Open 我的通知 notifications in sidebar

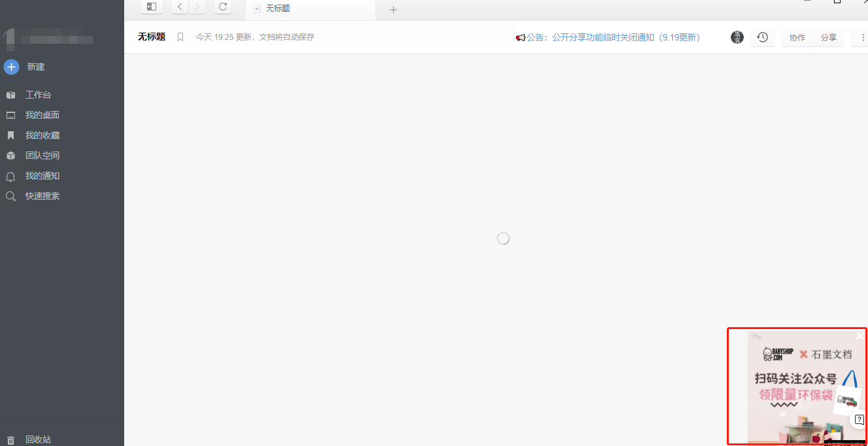tap(43, 175)
